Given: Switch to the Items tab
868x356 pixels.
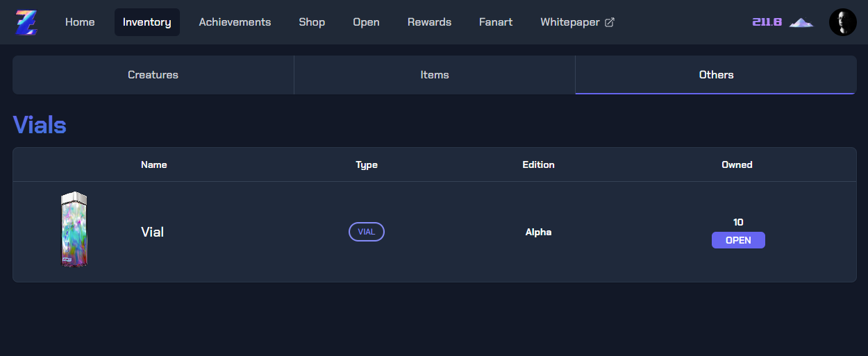Looking at the screenshot, I should [x=435, y=75].
